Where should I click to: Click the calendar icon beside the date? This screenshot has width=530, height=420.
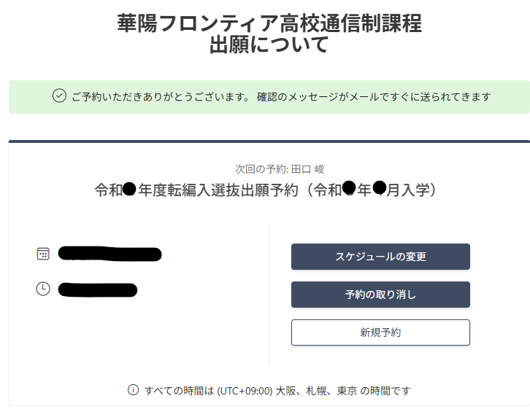(x=43, y=254)
